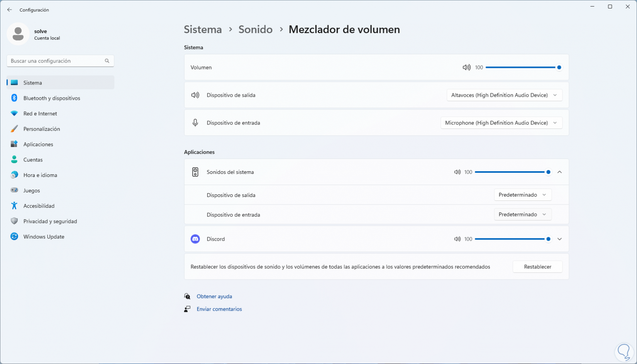This screenshot has width=637, height=364.
Task: Click the search magnifier icon
Action: coord(107,61)
